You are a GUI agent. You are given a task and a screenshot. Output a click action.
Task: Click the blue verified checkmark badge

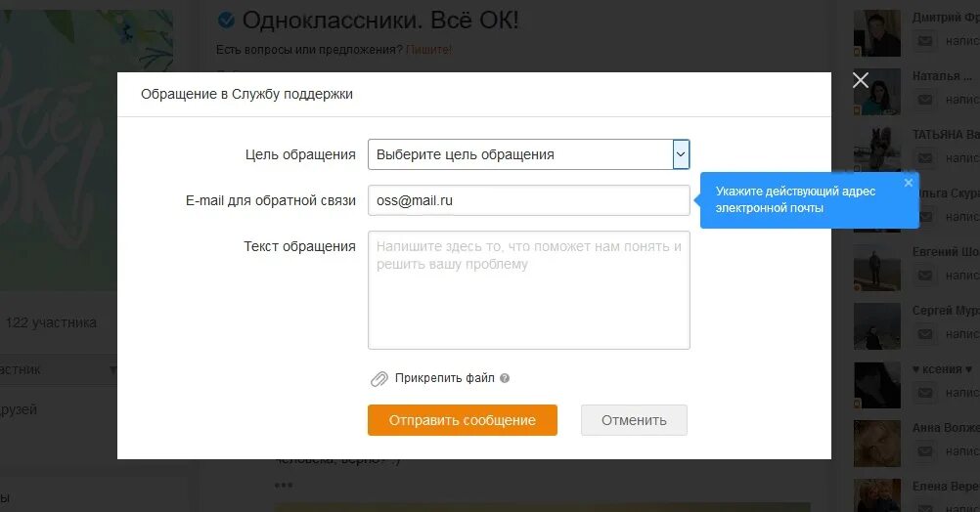pyautogui.click(x=226, y=21)
